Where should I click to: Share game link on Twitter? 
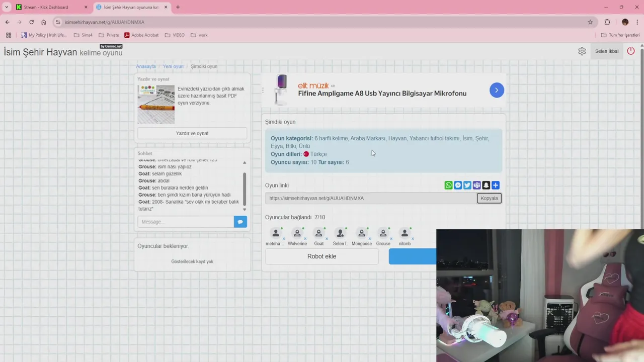pyautogui.click(x=467, y=186)
